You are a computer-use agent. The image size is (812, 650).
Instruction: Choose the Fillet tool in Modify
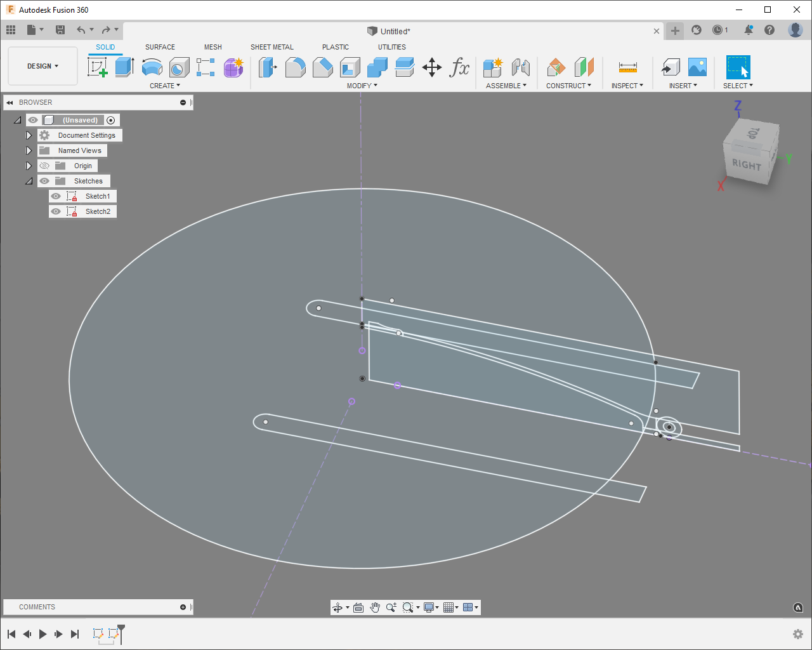click(295, 67)
